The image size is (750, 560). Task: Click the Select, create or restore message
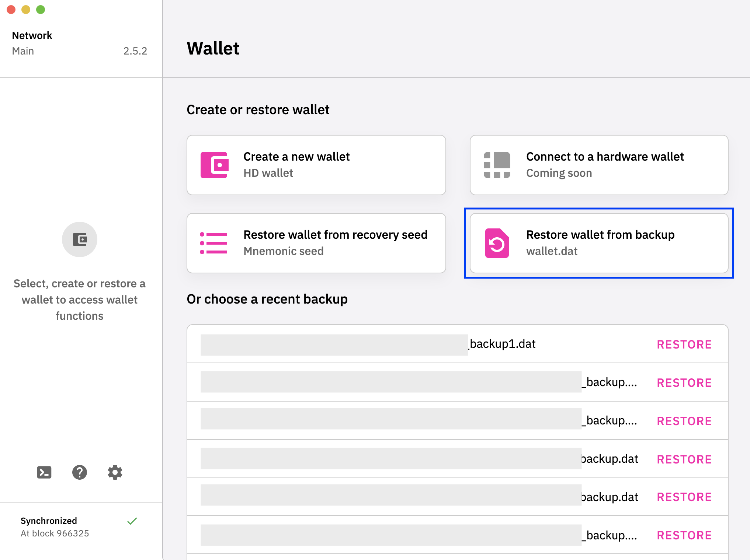(80, 300)
